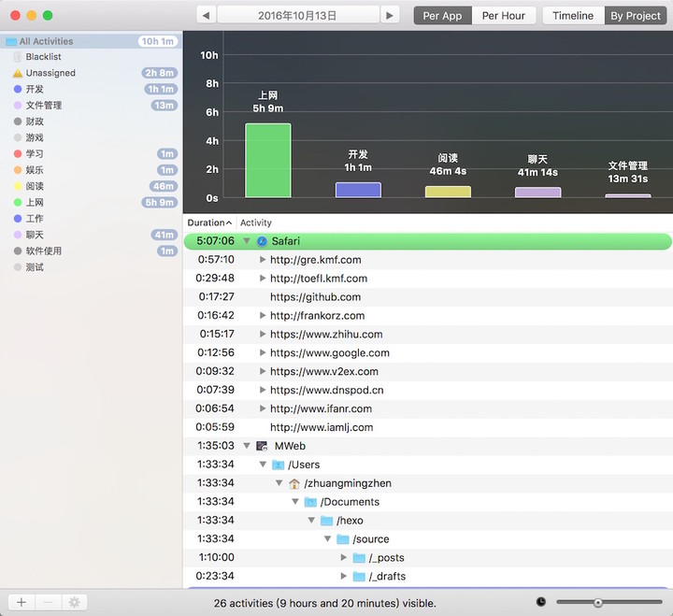Click the /source folder icon
This screenshot has width=673, height=616.
[342, 539]
